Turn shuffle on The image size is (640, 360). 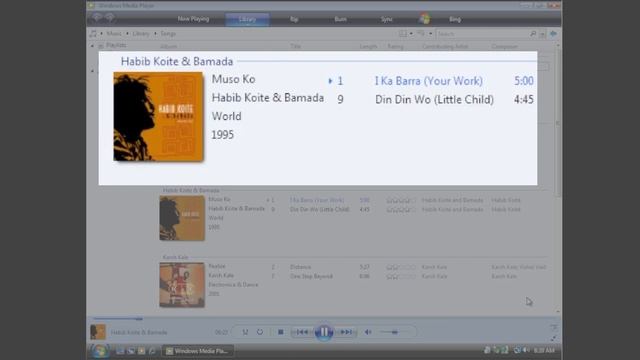pyautogui.click(x=245, y=332)
